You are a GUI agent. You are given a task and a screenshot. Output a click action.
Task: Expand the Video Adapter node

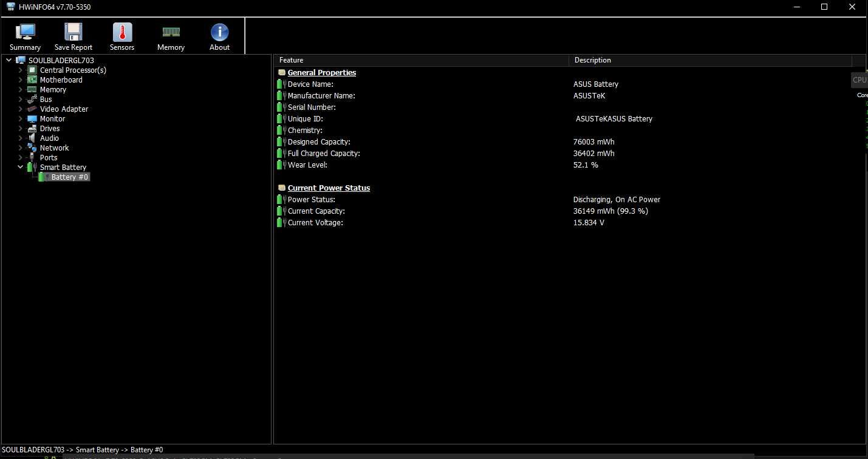point(20,109)
